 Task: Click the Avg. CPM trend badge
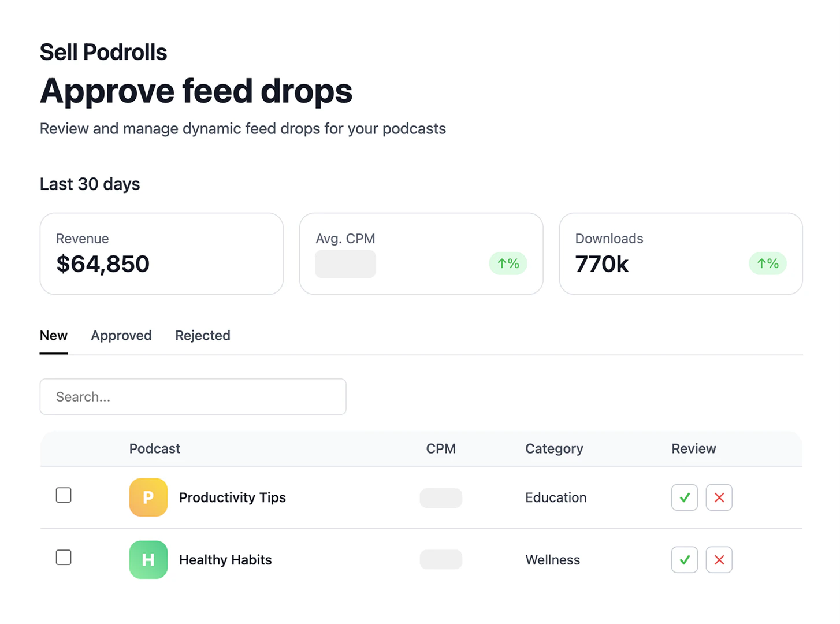click(508, 263)
